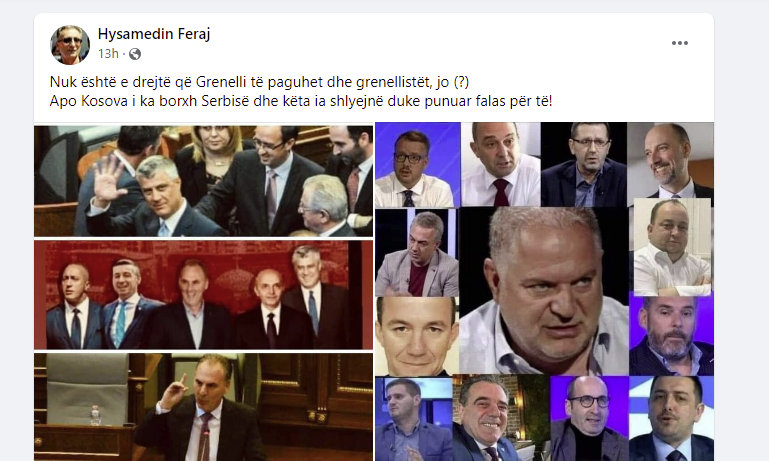The image size is (769, 461).
Task: Click the bearded man on purple background
Action: click(x=671, y=335)
